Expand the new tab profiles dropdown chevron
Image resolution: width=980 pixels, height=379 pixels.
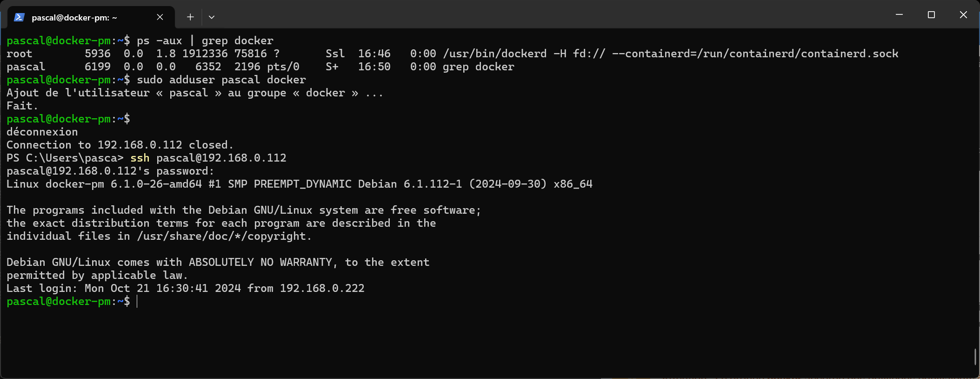point(212,17)
